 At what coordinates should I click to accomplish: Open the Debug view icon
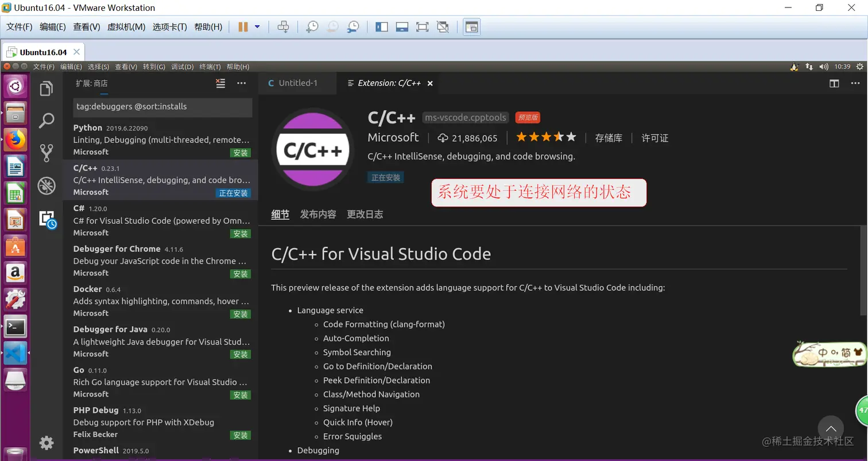[46, 185]
